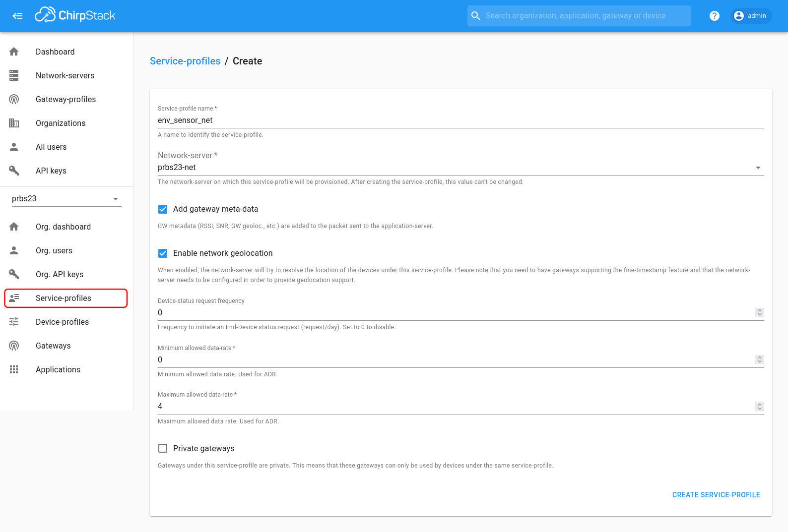Click the Service-profiles sidebar label
Viewport: 788px width, 532px height.
pos(64,298)
